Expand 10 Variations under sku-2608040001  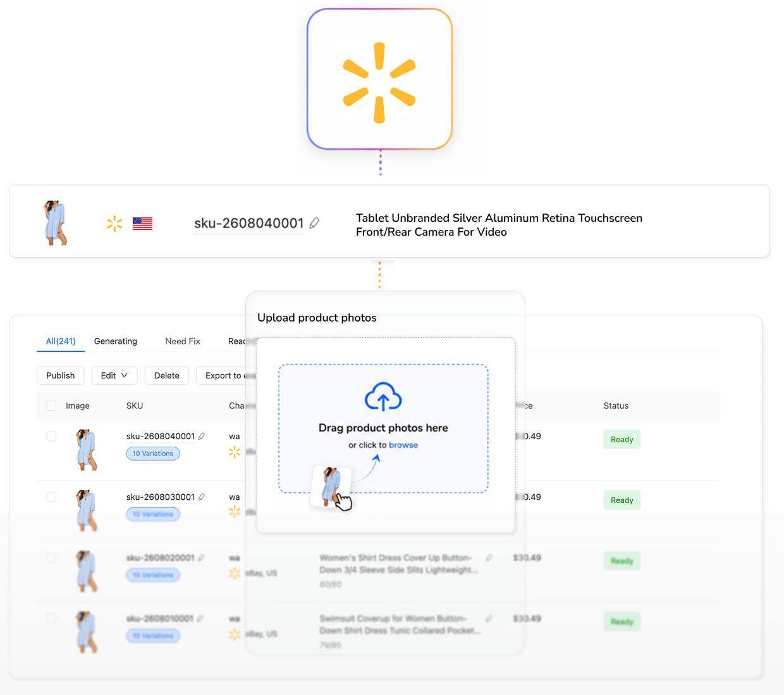click(x=153, y=454)
